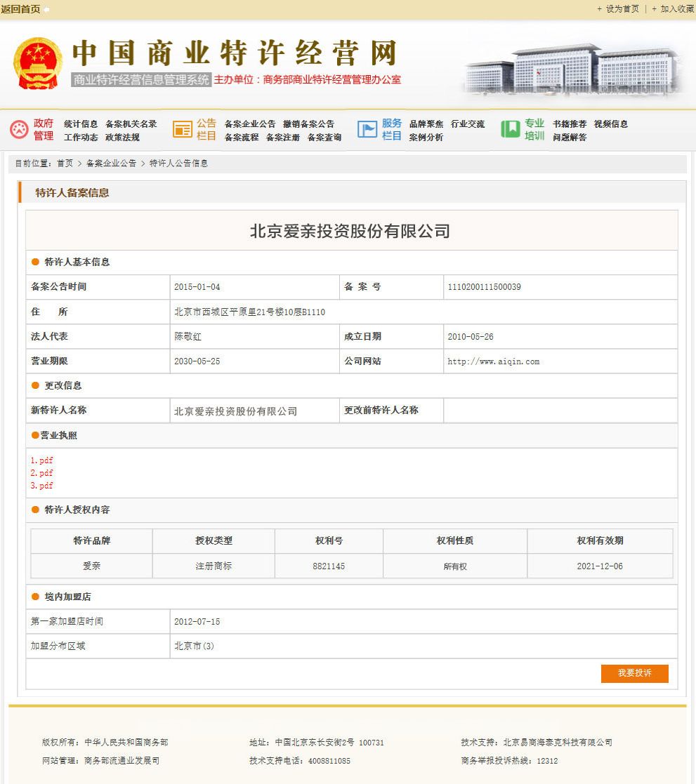Select the address 北京市西城区平原里21号楼10层B1110
The image size is (696, 784).
pyautogui.click(x=250, y=312)
